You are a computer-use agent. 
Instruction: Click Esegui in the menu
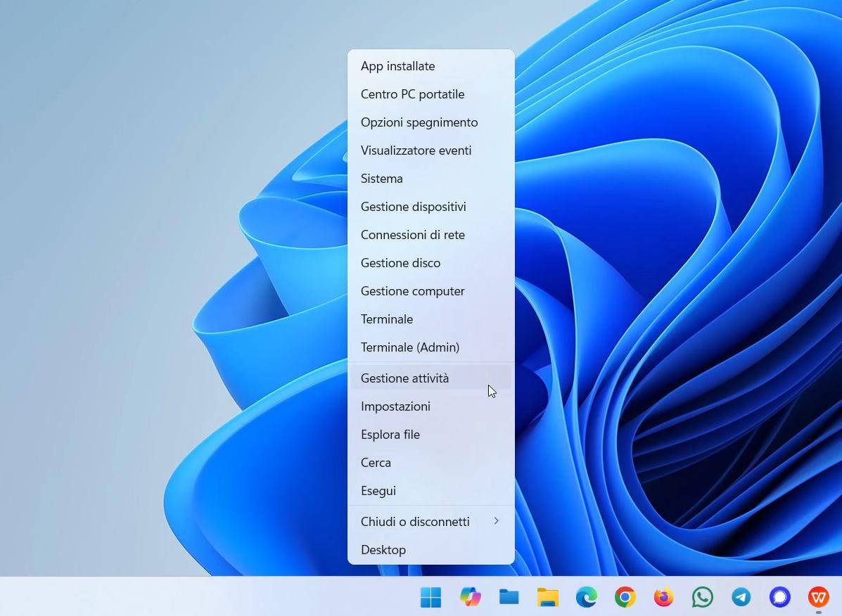pyautogui.click(x=378, y=491)
